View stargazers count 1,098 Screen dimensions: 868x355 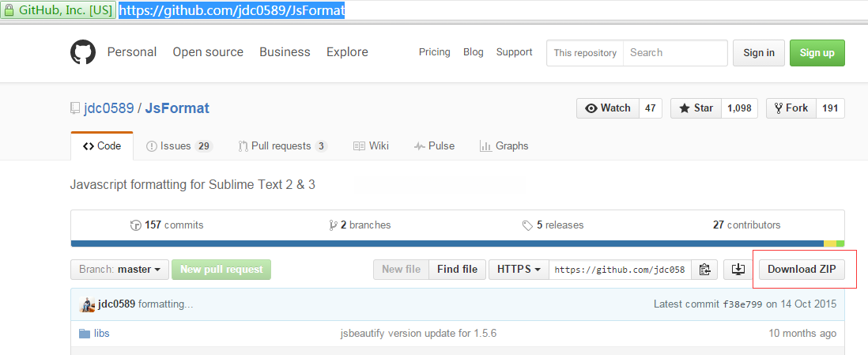click(740, 108)
